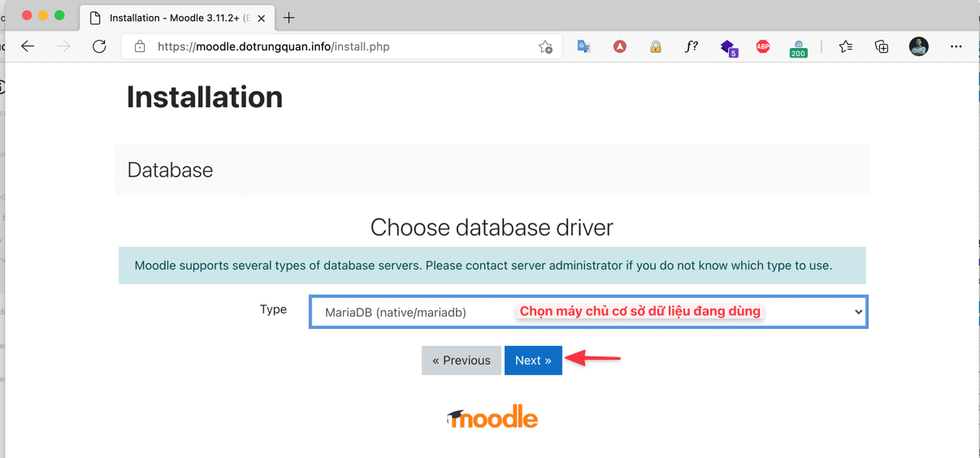
Task: Click the yellow padlock extension icon
Action: [x=655, y=47]
